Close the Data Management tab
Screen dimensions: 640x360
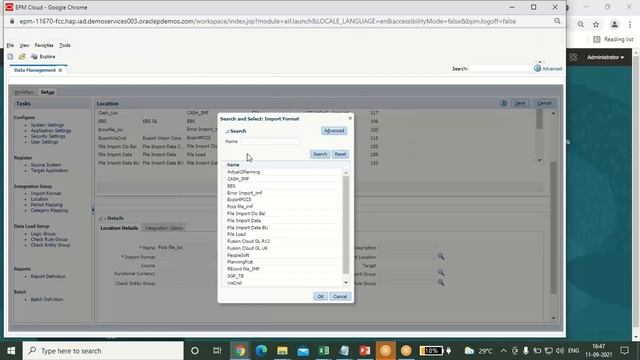60,70
